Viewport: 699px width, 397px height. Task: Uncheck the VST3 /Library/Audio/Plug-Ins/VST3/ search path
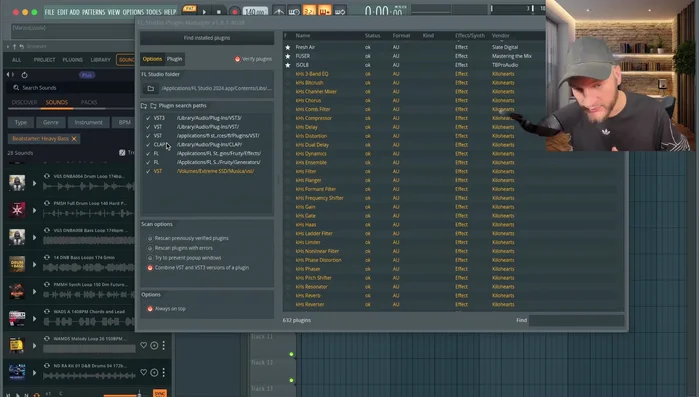pos(148,118)
